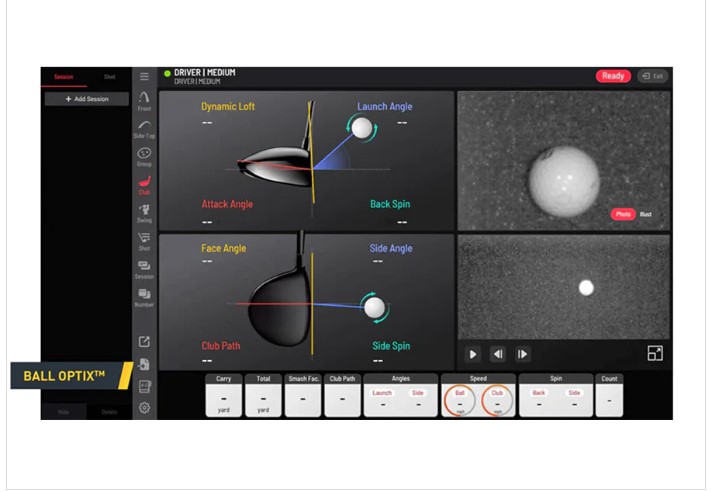
Task: Click the Back Spin label
Action: (x=390, y=204)
